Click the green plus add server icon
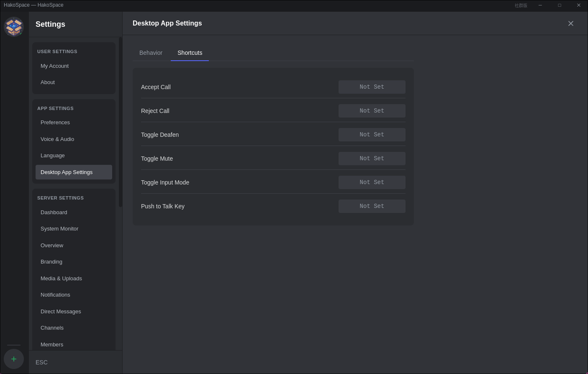Viewport: 588px width, 374px height. 14,359
